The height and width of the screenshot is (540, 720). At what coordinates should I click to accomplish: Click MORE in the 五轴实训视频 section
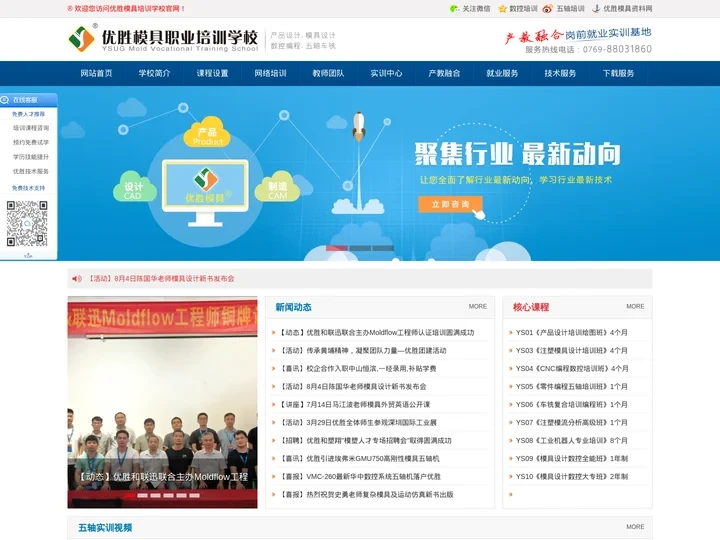click(x=635, y=527)
